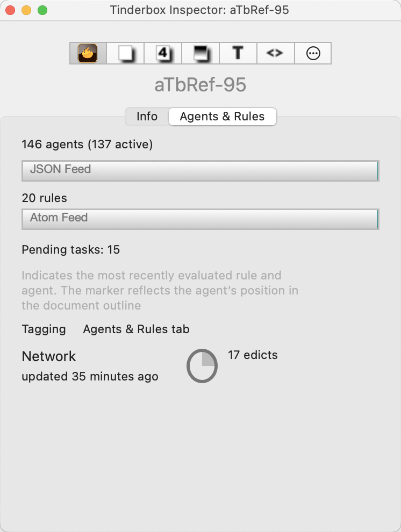Viewport: 401px width, 532px height.
Task: Click the Tagging label
Action: click(44, 329)
